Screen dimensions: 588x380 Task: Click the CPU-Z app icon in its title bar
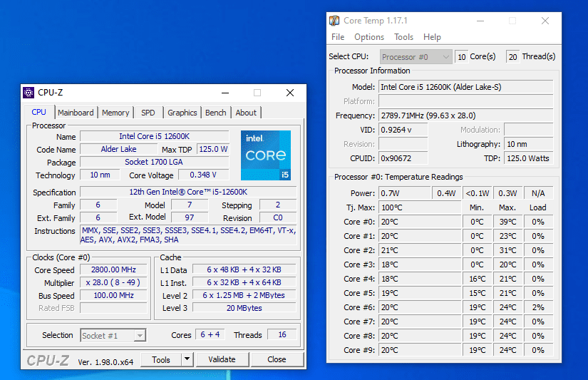click(x=29, y=93)
